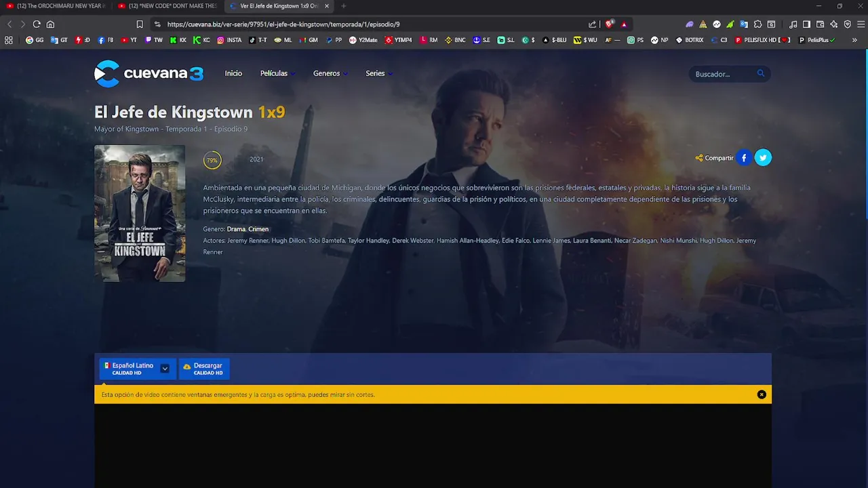Open a new browser tab
Screen dimensions: 868x488
pos(343,6)
